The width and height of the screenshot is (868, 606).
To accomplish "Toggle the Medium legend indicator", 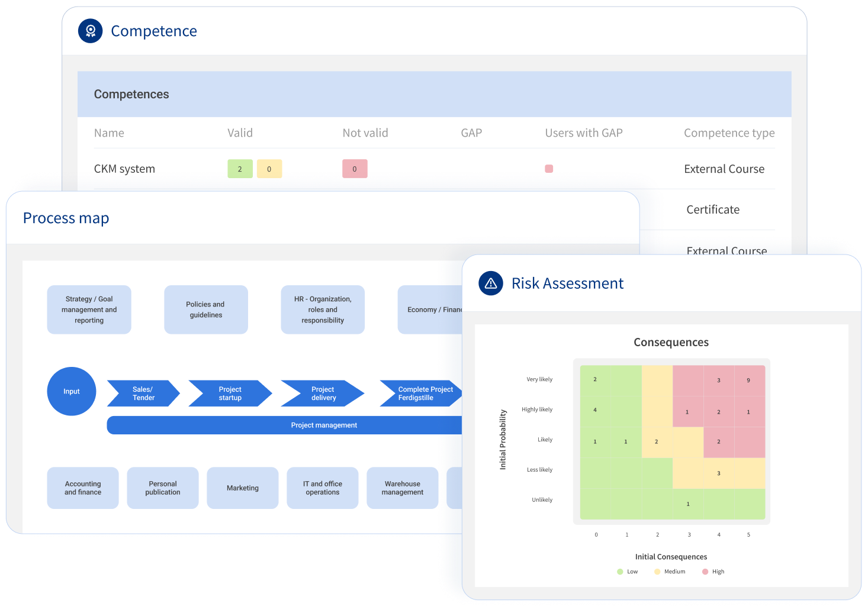I will (x=657, y=571).
